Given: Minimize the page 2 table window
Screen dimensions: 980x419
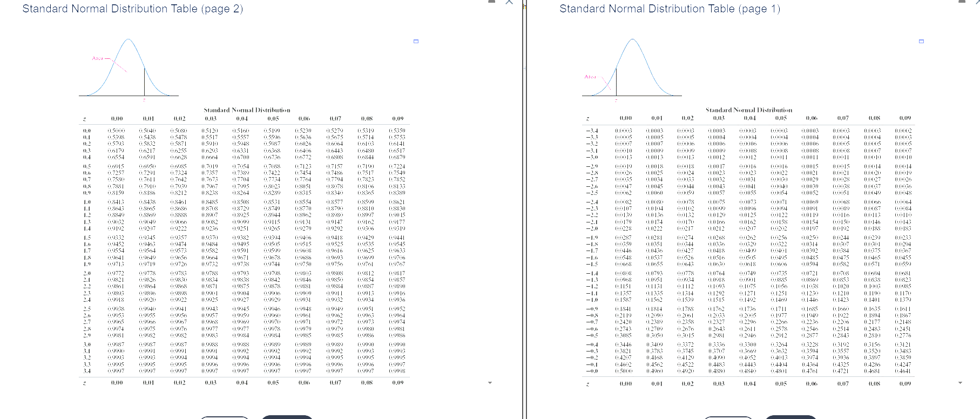Looking at the screenshot, I should 491,2.
